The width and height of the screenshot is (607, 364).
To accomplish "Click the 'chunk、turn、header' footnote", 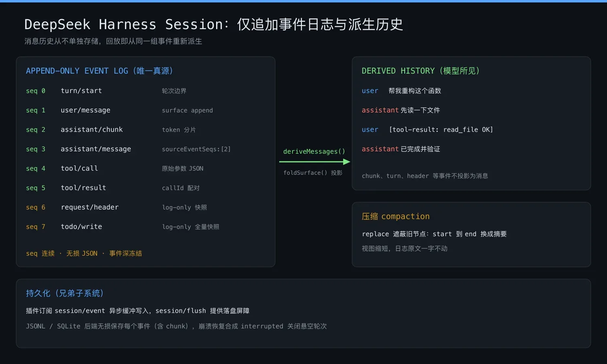I will coord(425,176).
